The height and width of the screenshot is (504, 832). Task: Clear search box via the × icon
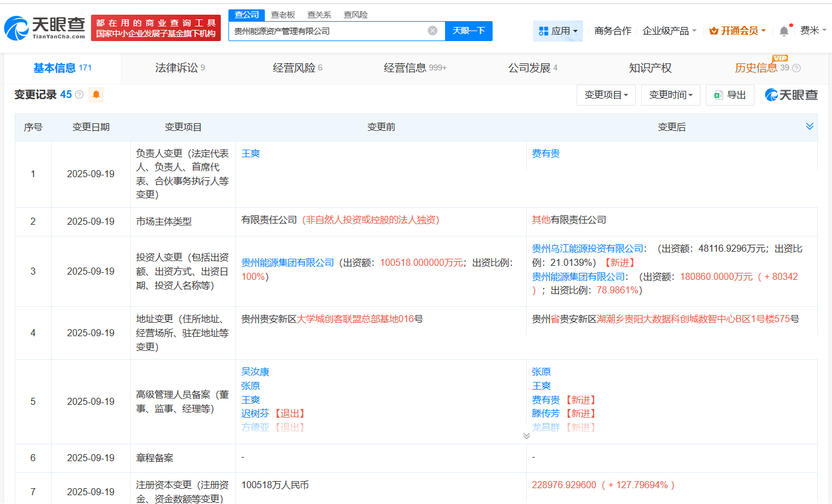(x=433, y=31)
